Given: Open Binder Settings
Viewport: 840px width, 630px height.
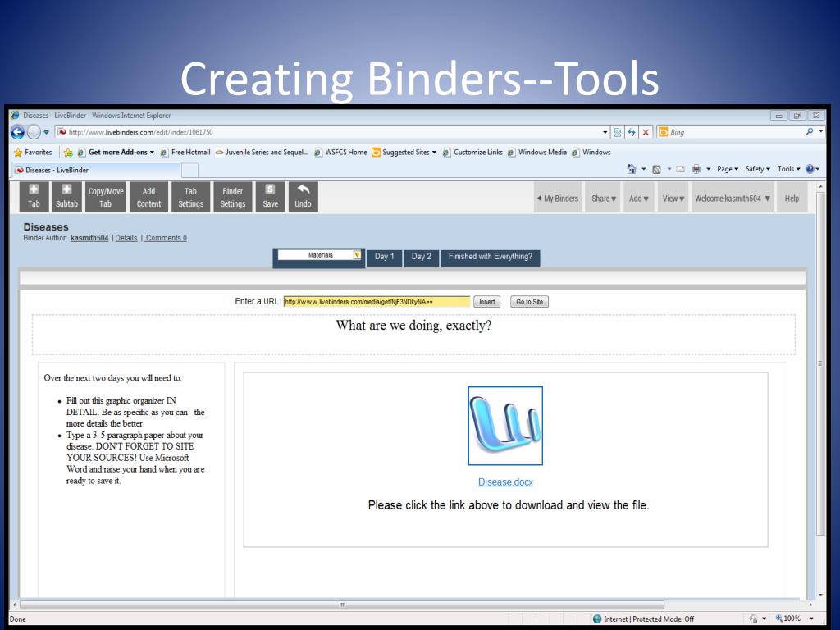Looking at the screenshot, I should point(232,196).
